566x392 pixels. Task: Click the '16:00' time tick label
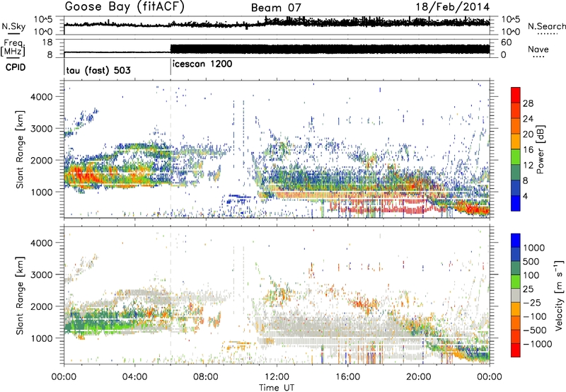347,377
